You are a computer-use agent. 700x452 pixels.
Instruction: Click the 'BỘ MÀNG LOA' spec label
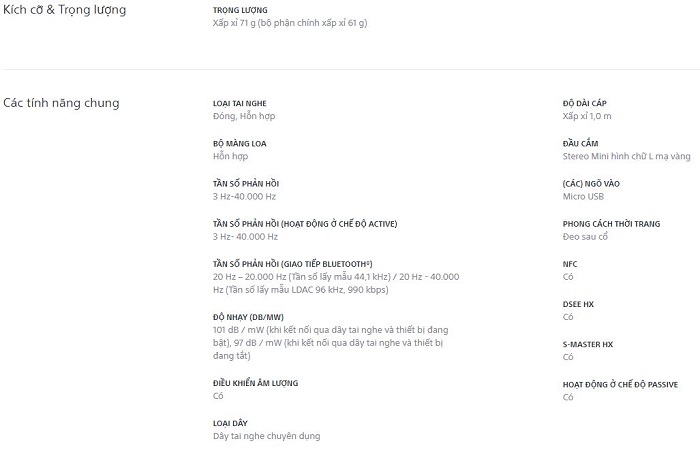240,143
